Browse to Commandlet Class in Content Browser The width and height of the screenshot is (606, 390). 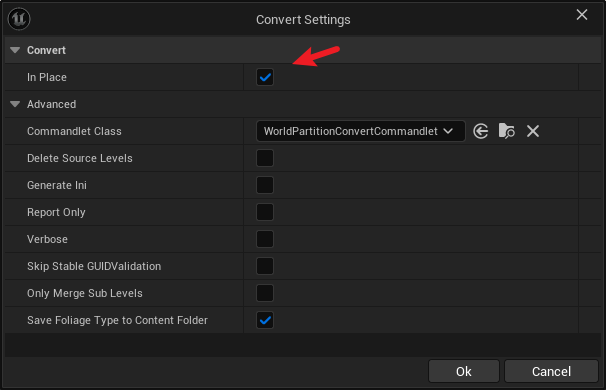(x=506, y=131)
